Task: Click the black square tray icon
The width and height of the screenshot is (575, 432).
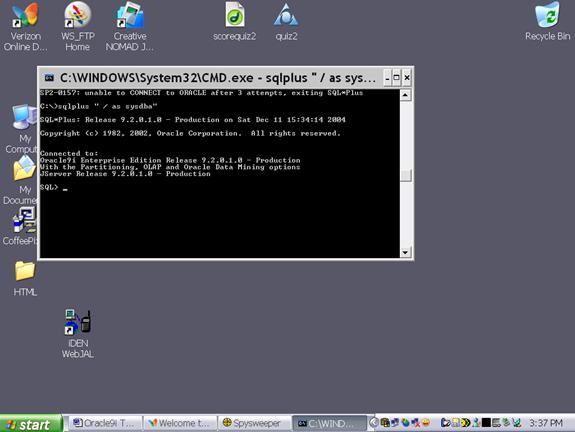Action: tap(486, 422)
